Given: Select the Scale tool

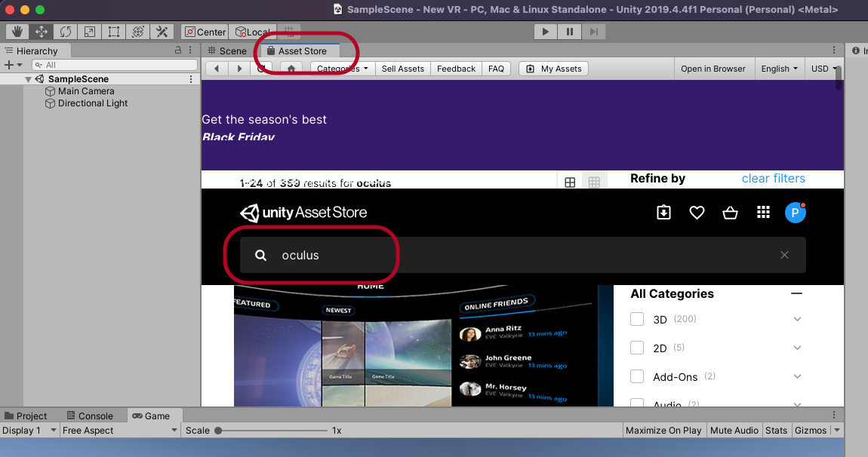Looking at the screenshot, I should 90,32.
